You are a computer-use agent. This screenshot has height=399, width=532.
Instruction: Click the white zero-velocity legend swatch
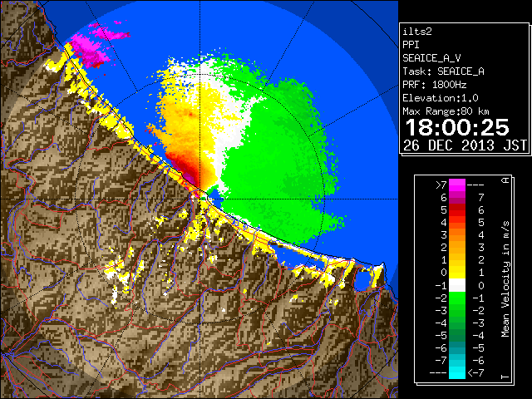[x=457, y=285]
